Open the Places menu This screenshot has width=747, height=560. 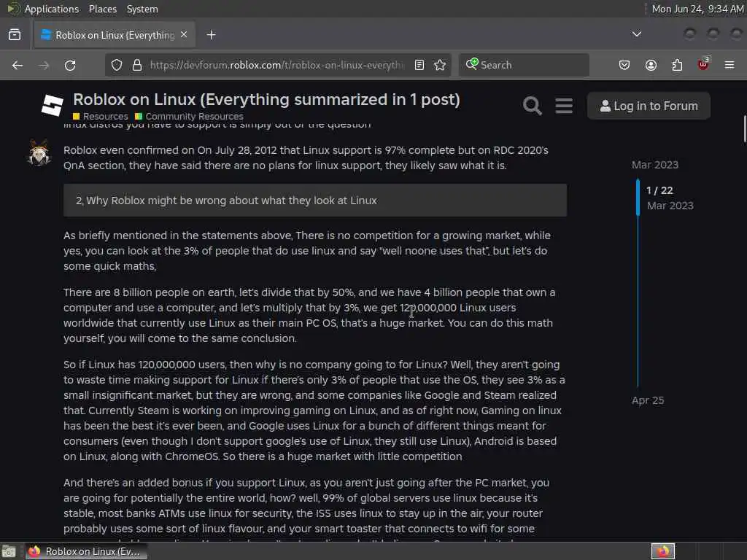102,9
